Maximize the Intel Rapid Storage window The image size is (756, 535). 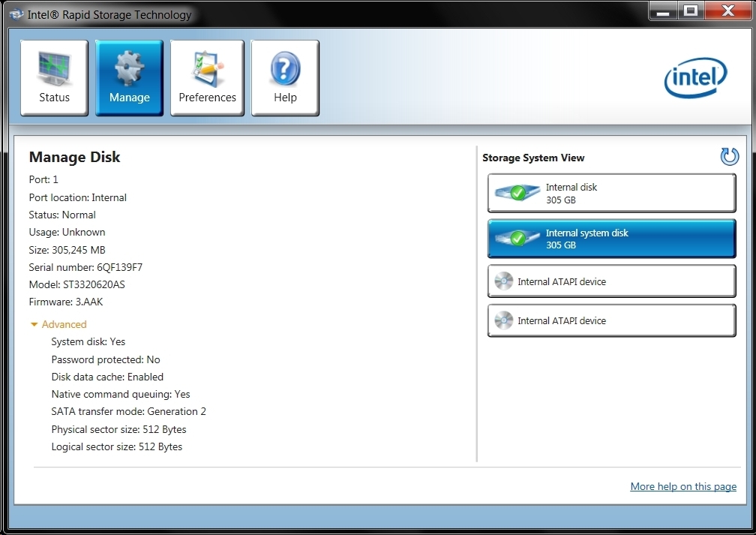691,11
